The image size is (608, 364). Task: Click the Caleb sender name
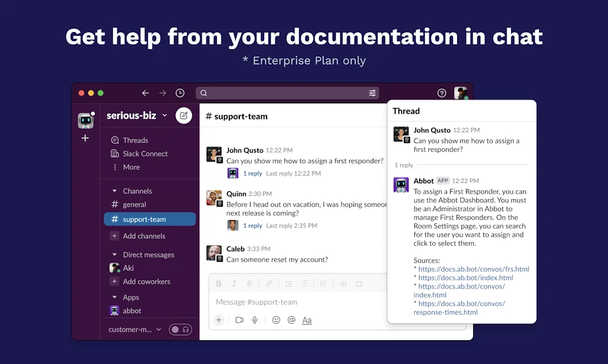pos(235,249)
